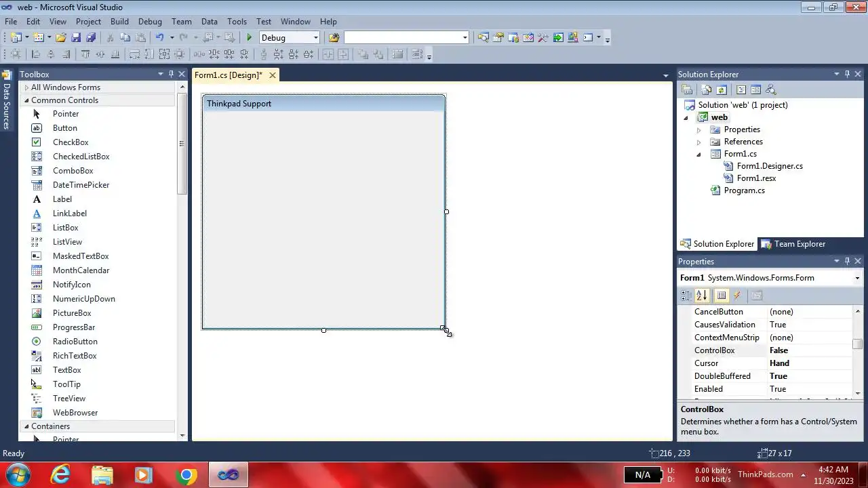Click the Save (single floppy) toolbar icon
This screenshot has height=488, width=868.
click(x=76, y=38)
